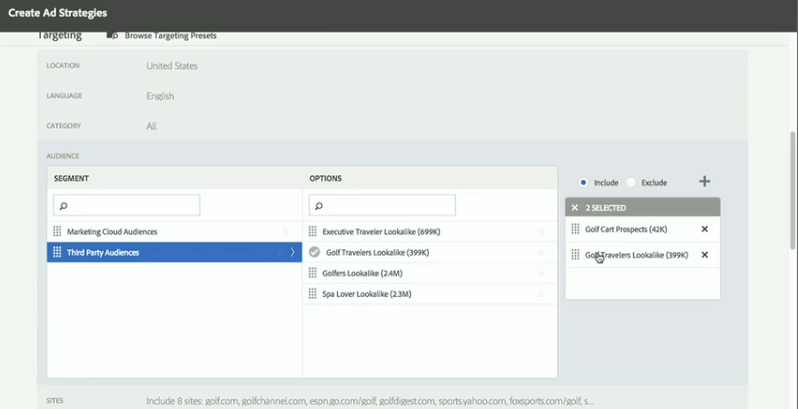
Task: Choose the Exclude radio button
Action: (631, 182)
